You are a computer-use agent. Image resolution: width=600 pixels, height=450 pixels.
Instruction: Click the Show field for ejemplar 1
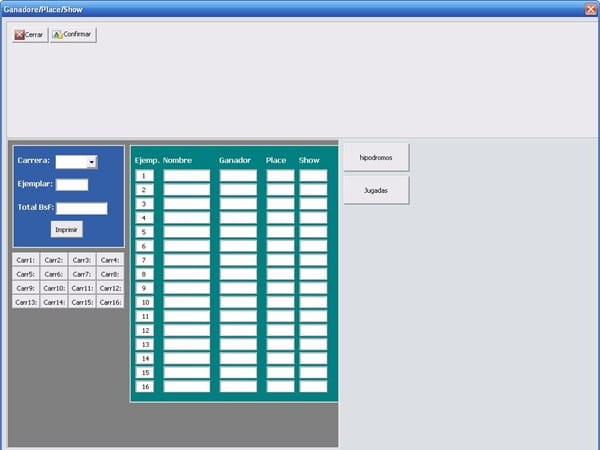pos(313,176)
